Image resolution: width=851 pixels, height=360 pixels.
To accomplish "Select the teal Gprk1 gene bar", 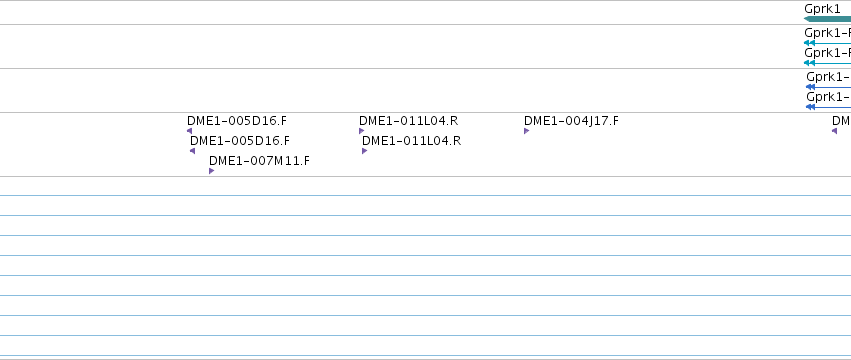I will (x=828, y=19).
